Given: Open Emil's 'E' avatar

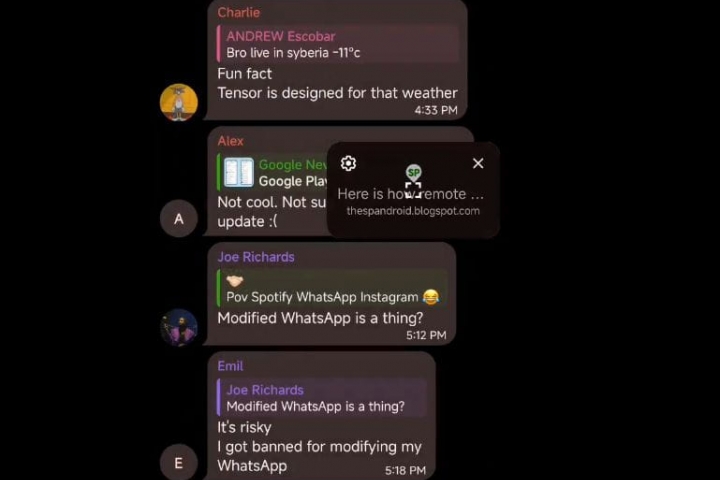Looking at the screenshot, I should [179, 462].
